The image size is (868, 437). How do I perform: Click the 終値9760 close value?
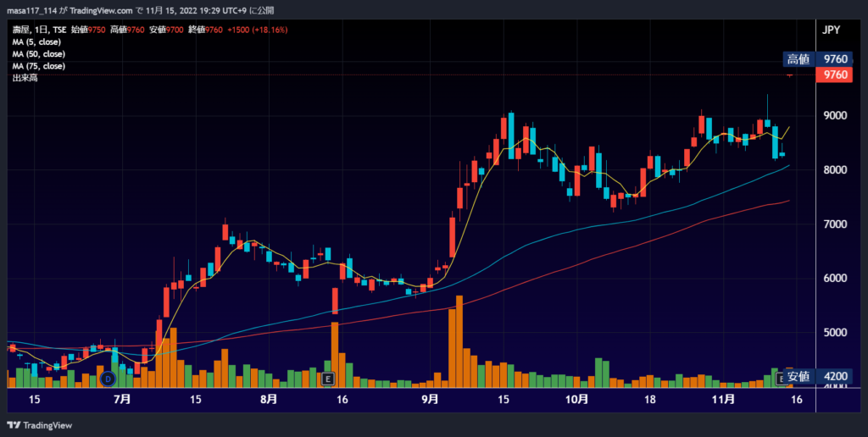tap(205, 30)
